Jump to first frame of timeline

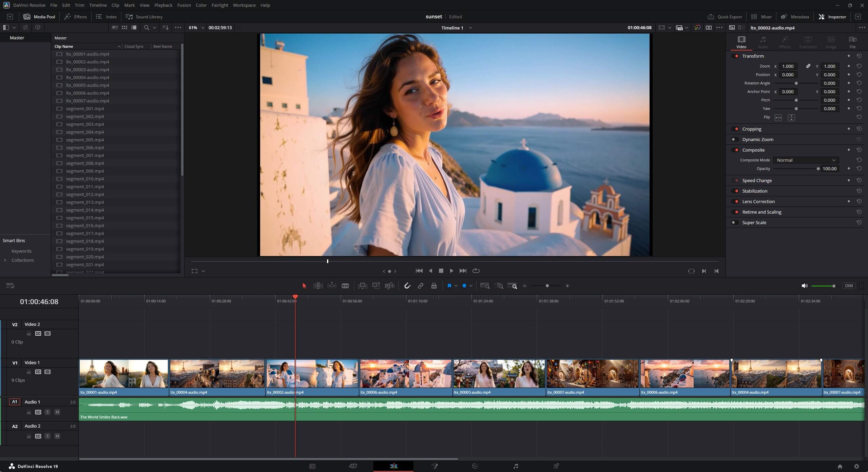click(419, 271)
